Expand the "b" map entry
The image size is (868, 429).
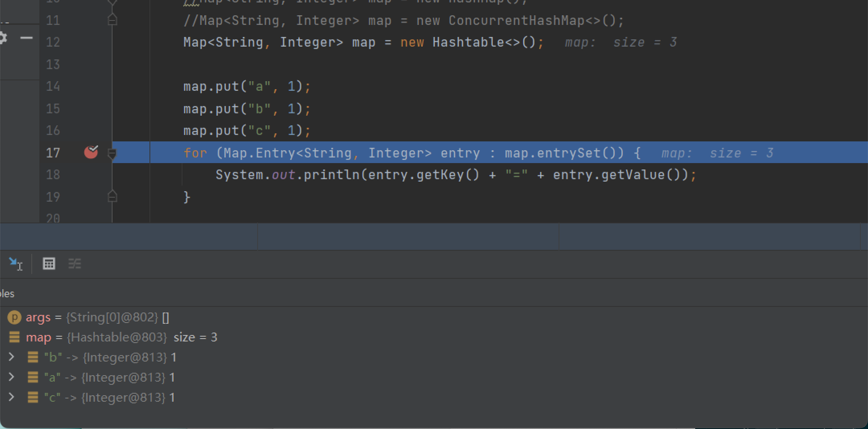point(12,357)
